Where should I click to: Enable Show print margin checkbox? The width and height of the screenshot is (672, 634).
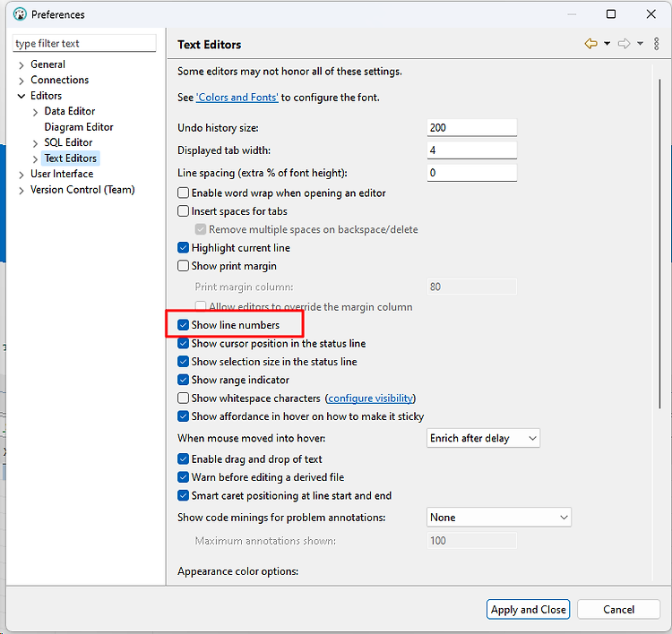[183, 266]
